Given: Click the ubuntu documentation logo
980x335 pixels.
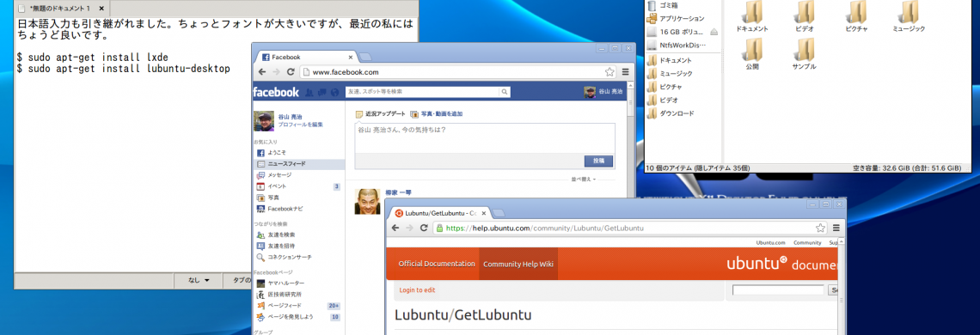Looking at the screenshot, I should pyautogui.click(x=782, y=264).
